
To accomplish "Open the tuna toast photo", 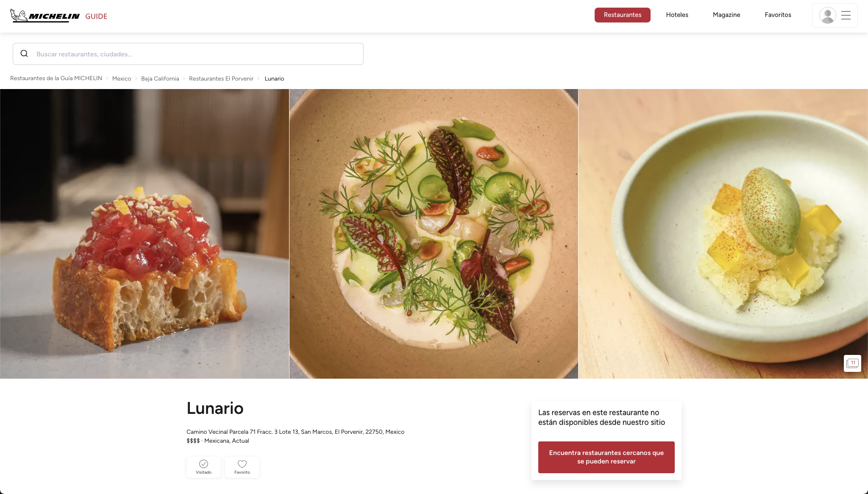I will 145,234.
